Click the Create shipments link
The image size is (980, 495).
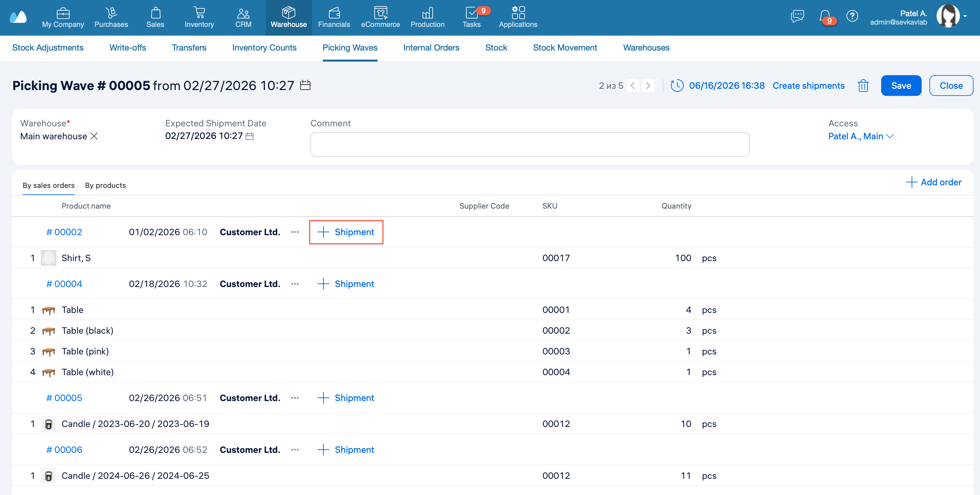[808, 86]
